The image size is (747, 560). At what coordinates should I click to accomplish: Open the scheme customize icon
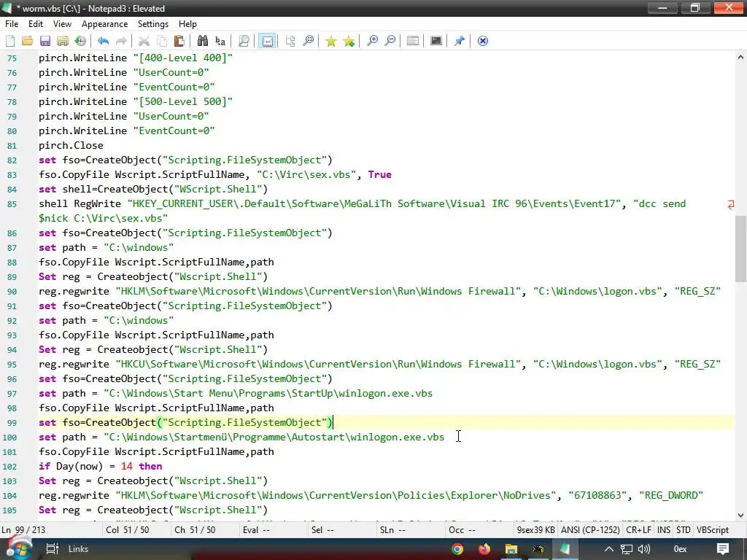click(413, 41)
